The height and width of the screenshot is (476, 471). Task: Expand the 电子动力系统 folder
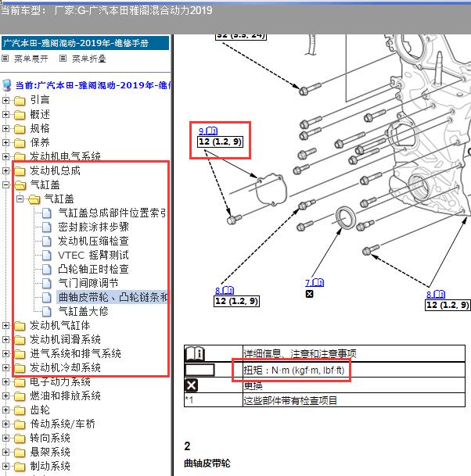coord(5,381)
